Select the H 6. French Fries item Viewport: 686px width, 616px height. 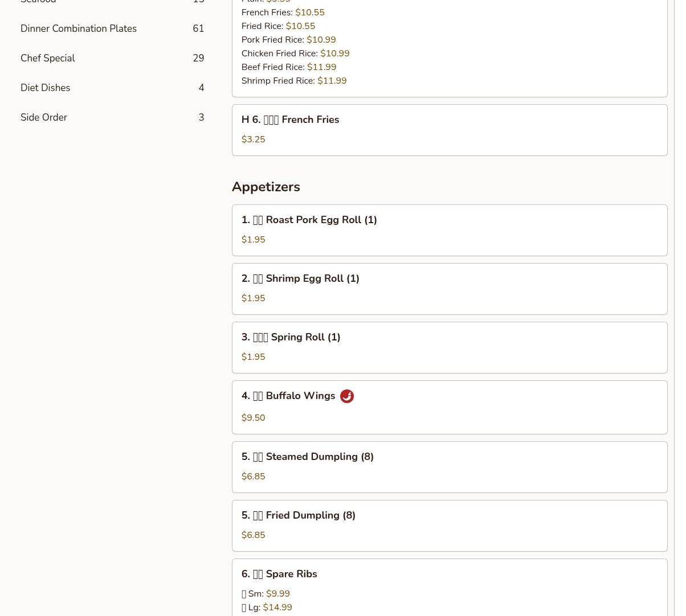290,120
